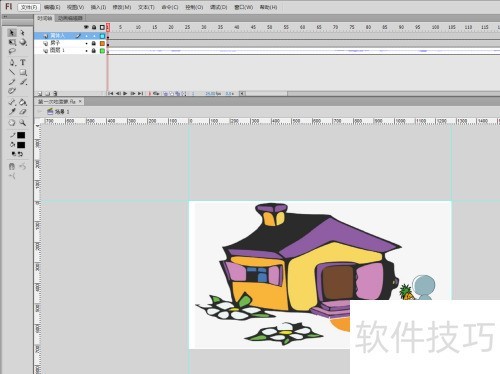Select the Lasso tool
Image resolution: width=500 pixels, height=374 pixels.
point(12,52)
